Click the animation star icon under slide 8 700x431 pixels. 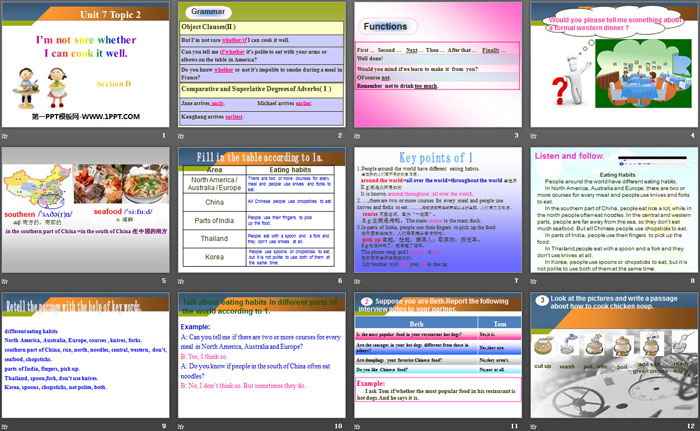[533, 281]
